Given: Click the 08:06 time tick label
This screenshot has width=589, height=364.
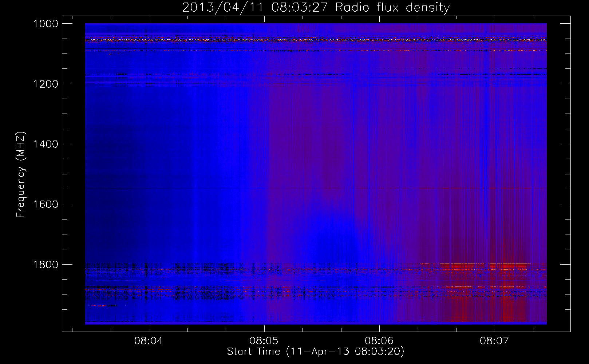Looking at the screenshot, I should coord(379,341).
